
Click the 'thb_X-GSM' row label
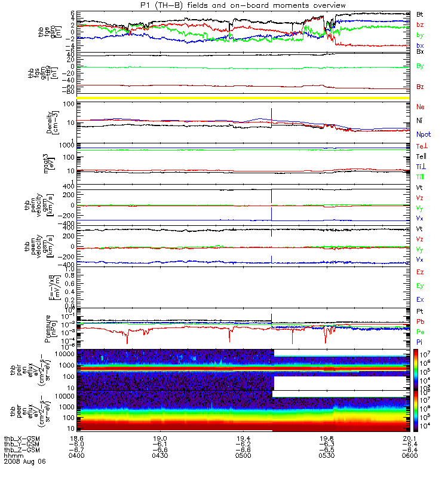(22, 439)
